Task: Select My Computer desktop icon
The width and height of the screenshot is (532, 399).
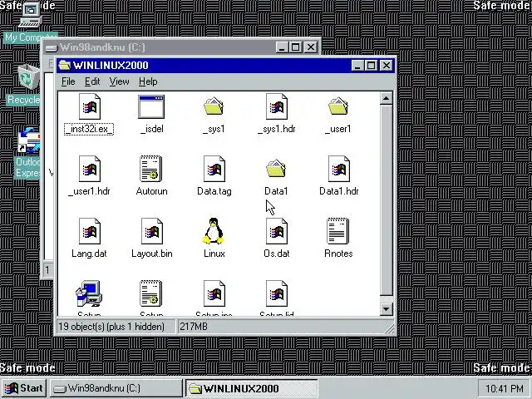Action: [30, 16]
